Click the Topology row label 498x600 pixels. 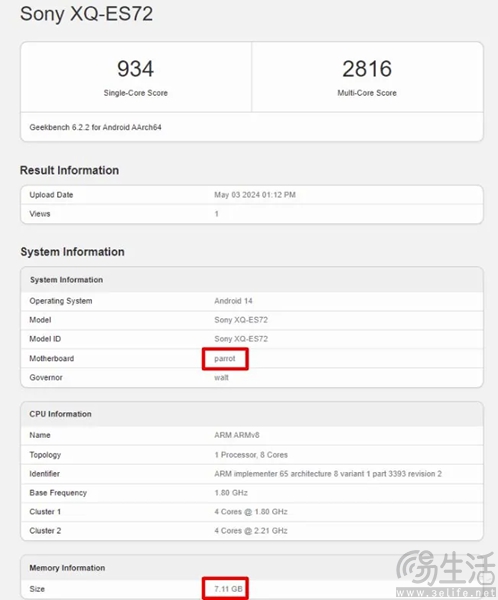(45, 455)
